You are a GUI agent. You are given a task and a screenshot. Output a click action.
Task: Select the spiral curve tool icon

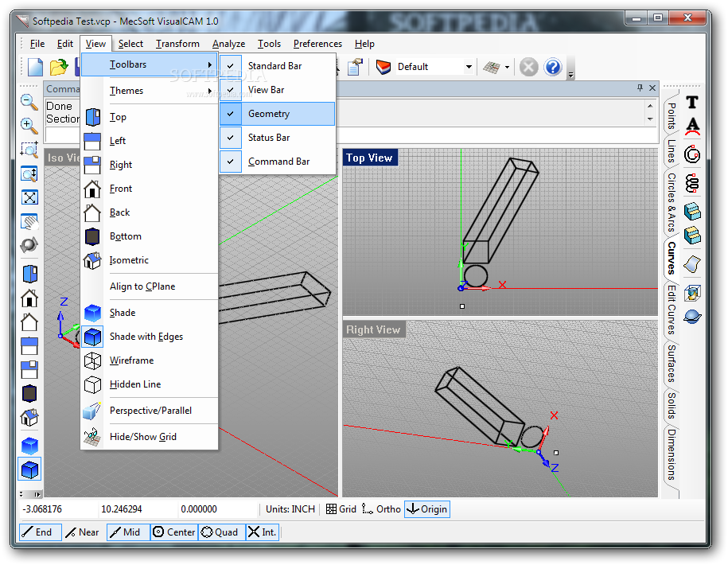[692, 154]
